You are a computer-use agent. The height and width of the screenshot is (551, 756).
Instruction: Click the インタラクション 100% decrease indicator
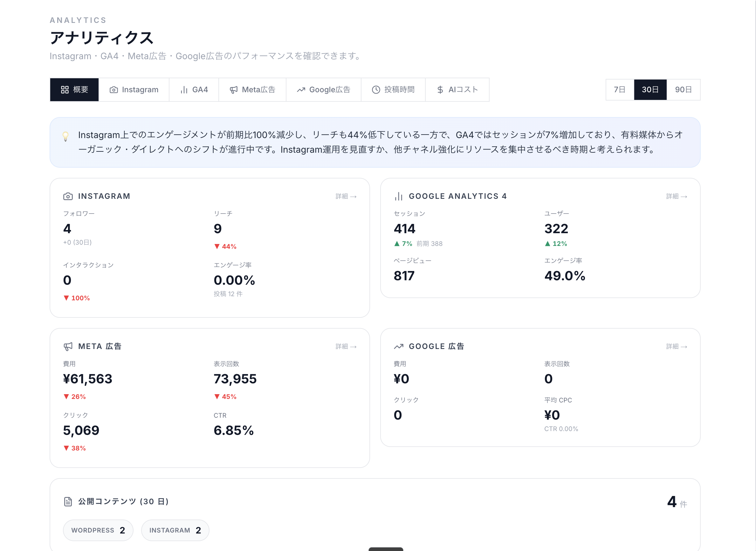tap(76, 298)
